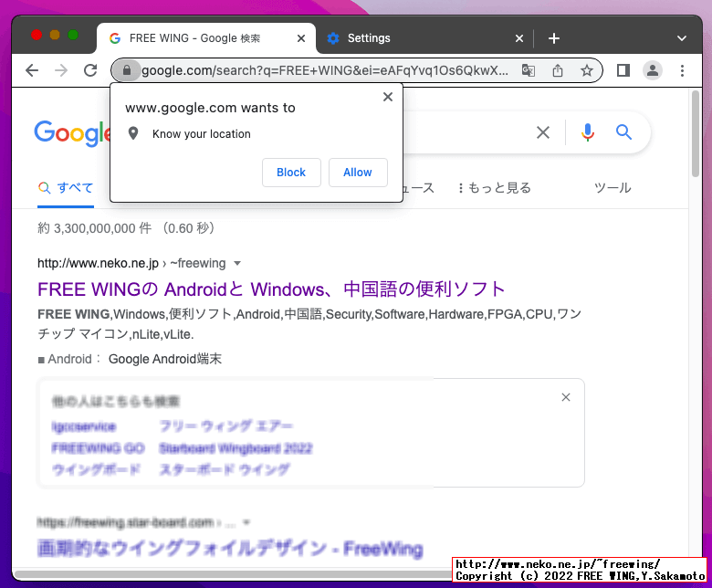Click the lock site info icon
Screen dimensions: 712x588
pos(127,70)
